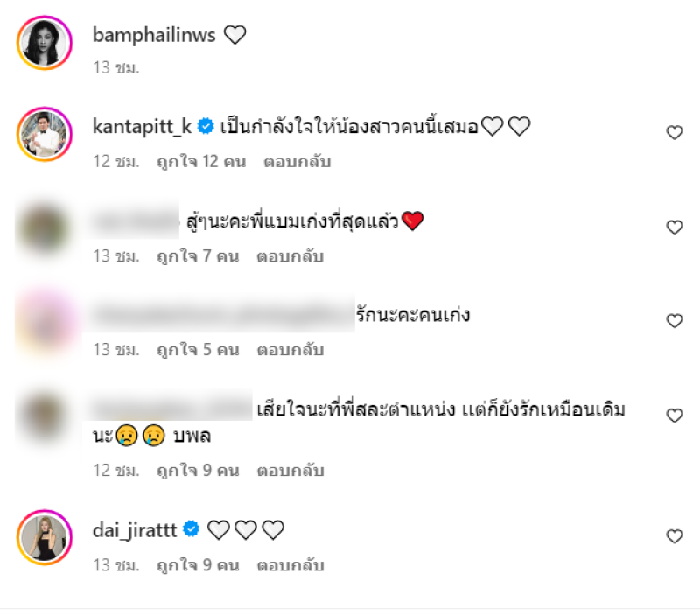Click the kantapitt_k username

tap(142, 126)
